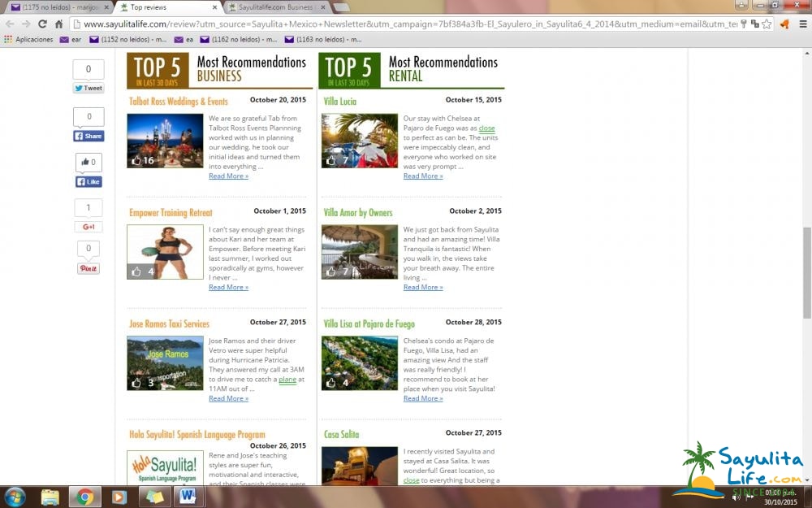Click the taskbar clock showing 30/10/2015
812x508 pixels.
[780, 497]
